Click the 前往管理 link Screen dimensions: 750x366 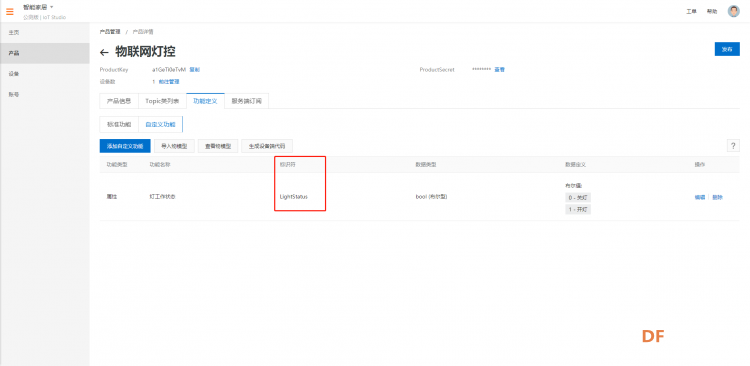pos(169,82)
